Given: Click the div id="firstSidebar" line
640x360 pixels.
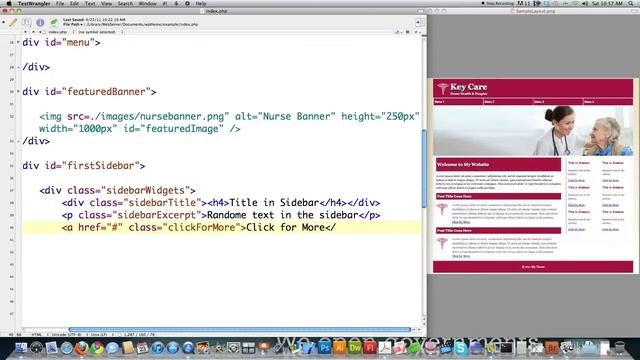Looking at the screenshot, I should click(84, 166).
